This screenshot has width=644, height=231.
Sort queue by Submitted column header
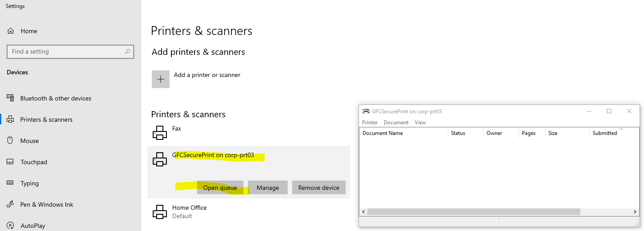click(604, 133)
